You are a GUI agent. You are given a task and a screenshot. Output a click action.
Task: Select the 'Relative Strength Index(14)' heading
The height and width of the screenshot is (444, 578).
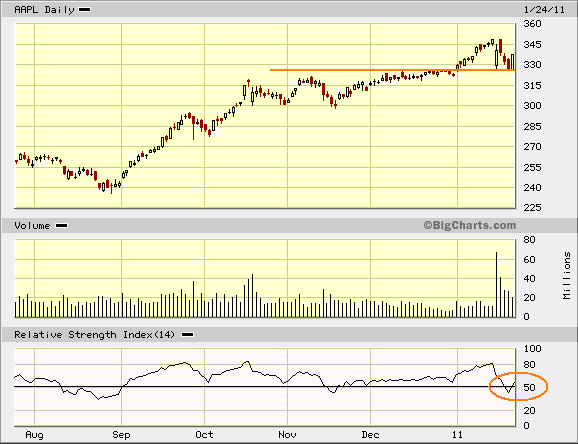click(x=94, y=334)
